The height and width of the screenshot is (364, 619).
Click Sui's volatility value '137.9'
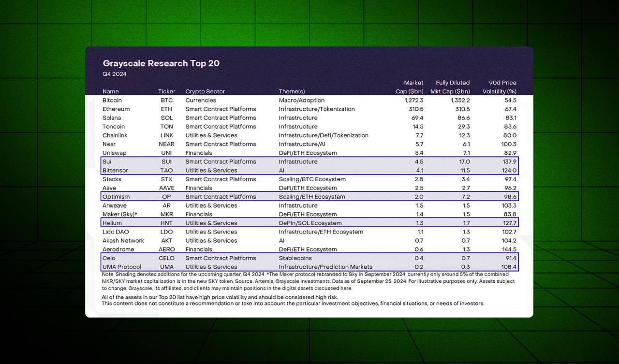508,161
